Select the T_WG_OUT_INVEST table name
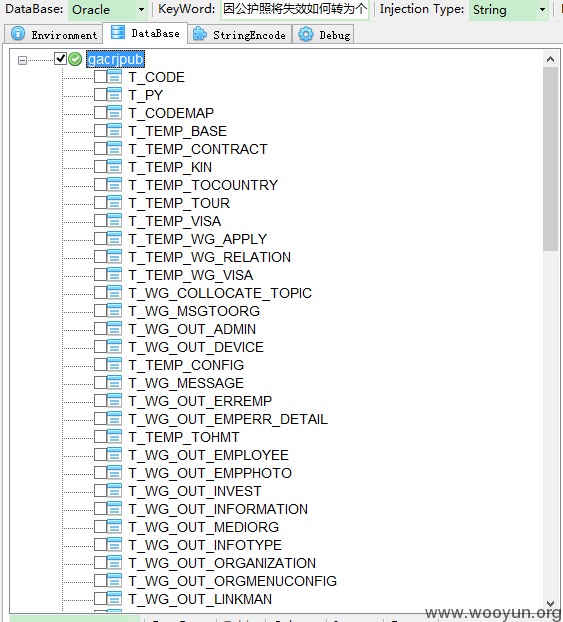The width and height of the screenshot is (563, 622). pyautogui.click(x=195, y=491)
